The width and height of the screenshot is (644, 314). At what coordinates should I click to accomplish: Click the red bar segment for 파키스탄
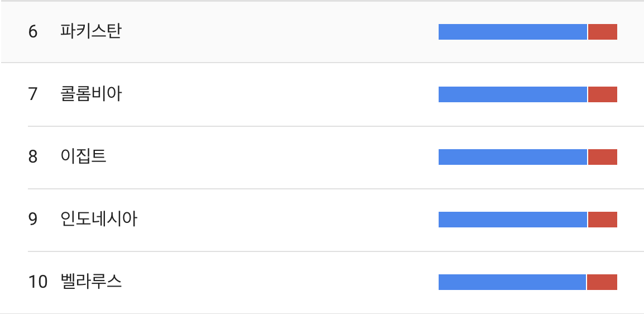pos(603,32)
